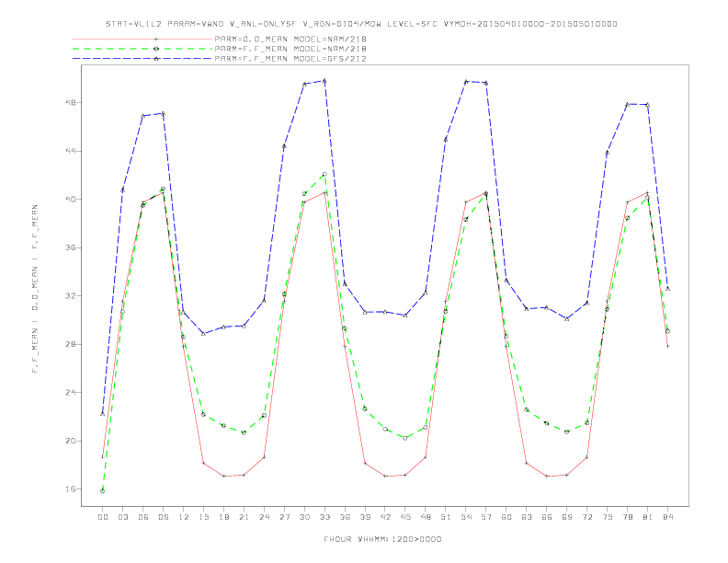Click x-axis tick label 69
728x563 pixels.
[567, 517]
